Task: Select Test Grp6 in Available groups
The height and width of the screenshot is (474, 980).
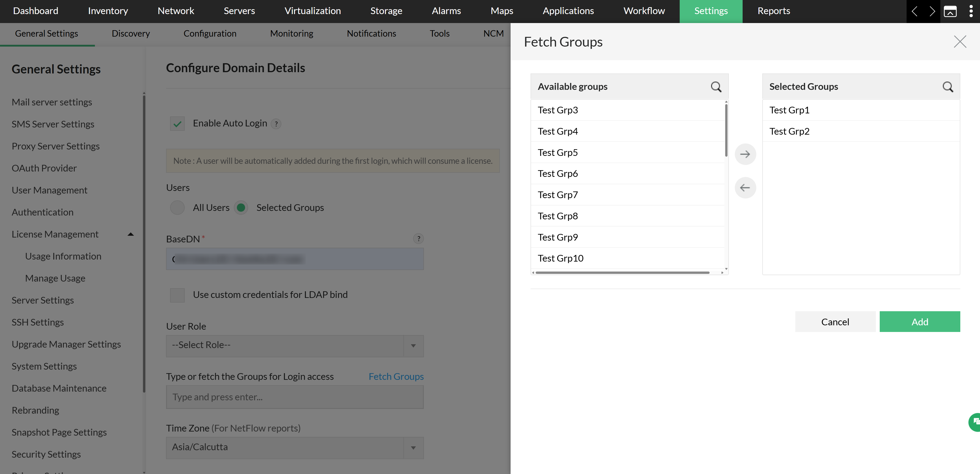Action: point(628,174)
